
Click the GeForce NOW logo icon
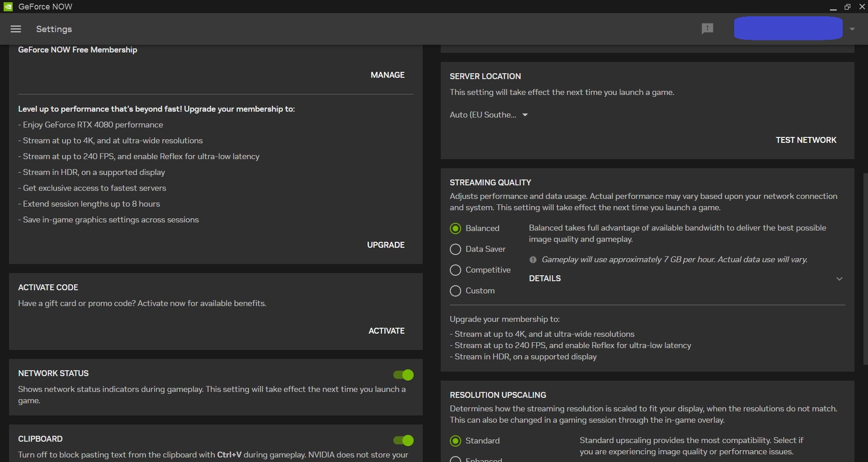coord(8,7)
